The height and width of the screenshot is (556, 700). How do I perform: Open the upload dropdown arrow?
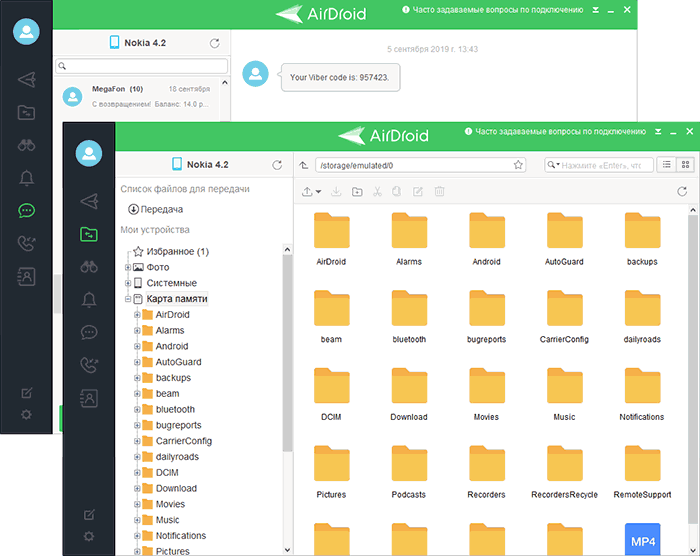click(318, 192)
